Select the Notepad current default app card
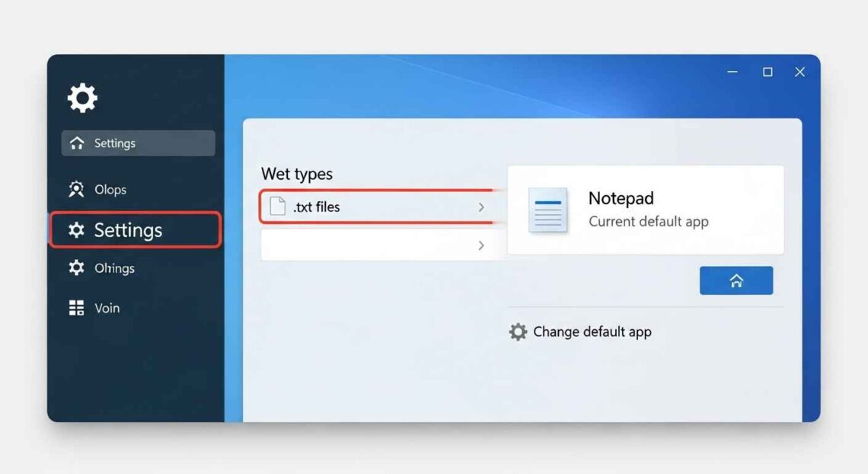Screen dimensions: 868x474 tap(646, 210)
